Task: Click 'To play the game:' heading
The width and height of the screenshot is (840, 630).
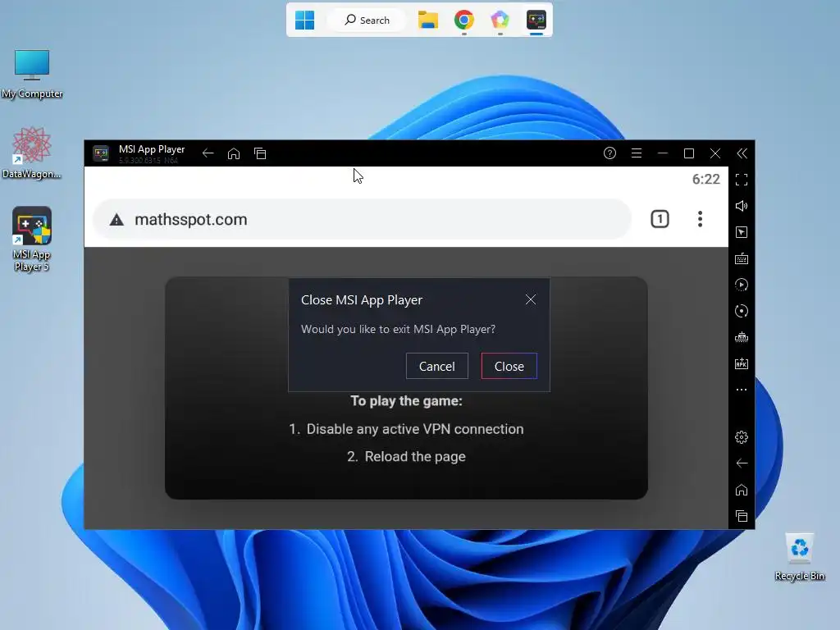Action: (x=406, y=400)
